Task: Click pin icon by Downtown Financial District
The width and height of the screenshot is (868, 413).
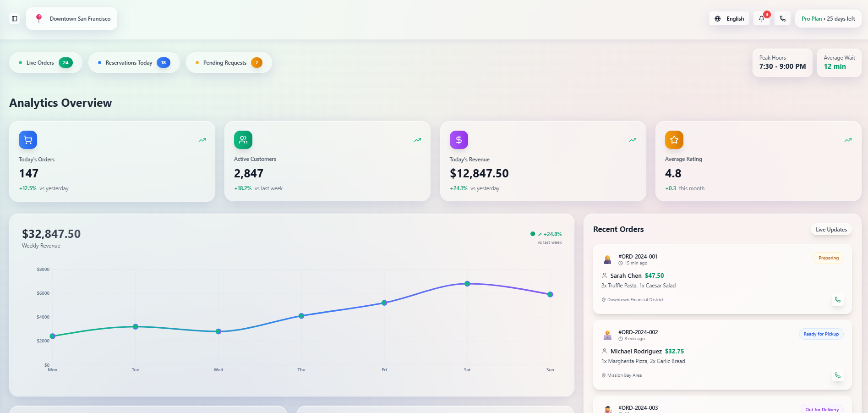Action: 604,300
